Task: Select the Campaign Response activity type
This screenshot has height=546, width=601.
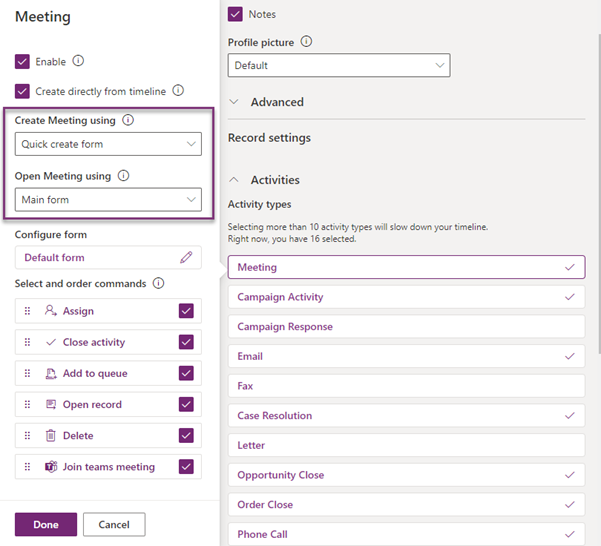Action: pyautogui.click(x=406, y=327)
